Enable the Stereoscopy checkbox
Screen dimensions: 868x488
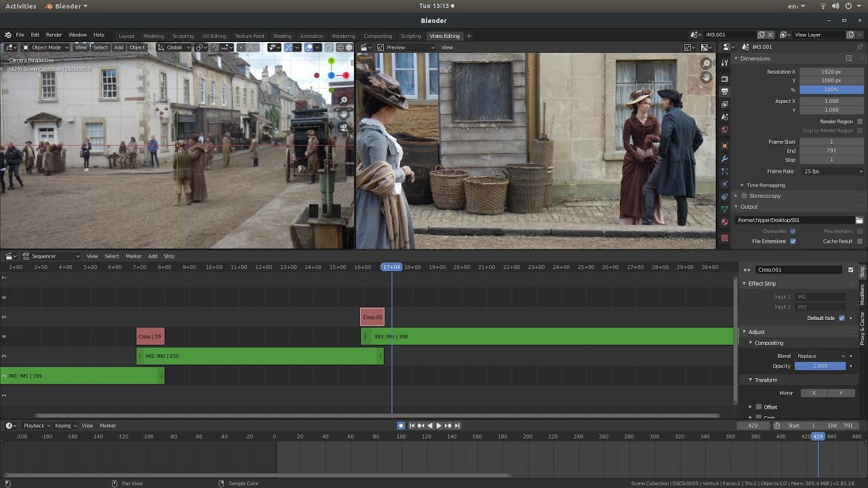pyautogui.click(x=745, y=196)
